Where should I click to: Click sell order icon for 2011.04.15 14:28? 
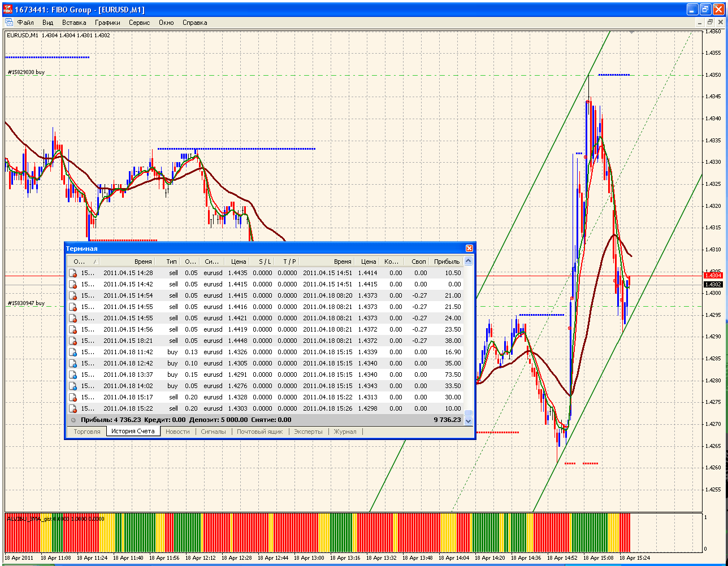pyautogui.click(x=72, y=273)
